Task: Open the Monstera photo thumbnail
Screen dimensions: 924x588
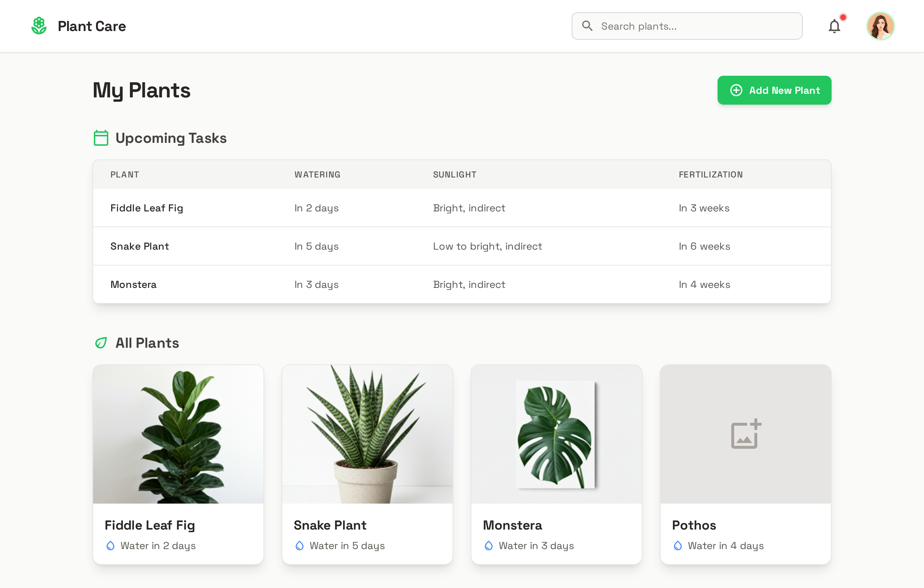Action: click(557, 434)
